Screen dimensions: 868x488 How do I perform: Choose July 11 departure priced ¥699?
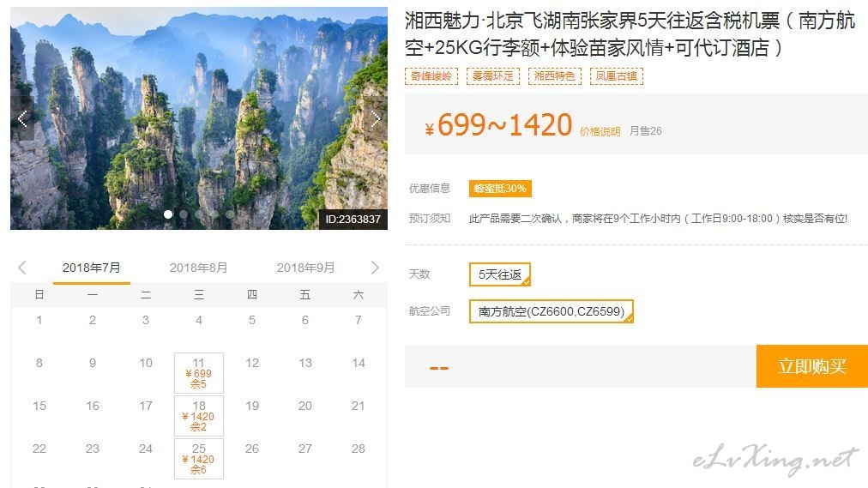199,373
